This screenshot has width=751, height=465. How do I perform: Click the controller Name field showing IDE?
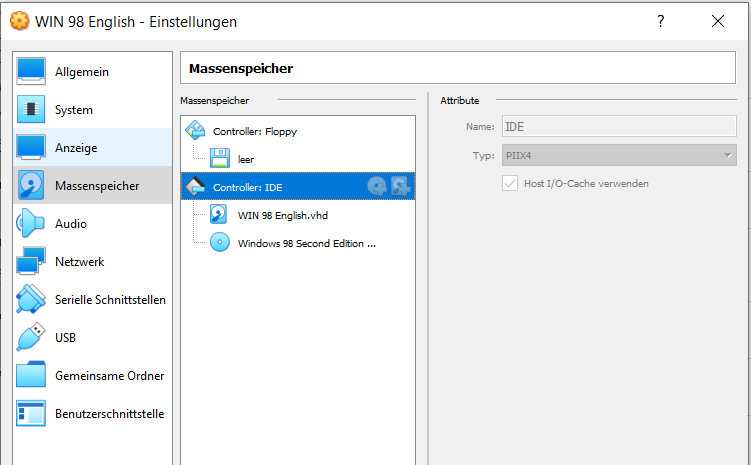619,127
